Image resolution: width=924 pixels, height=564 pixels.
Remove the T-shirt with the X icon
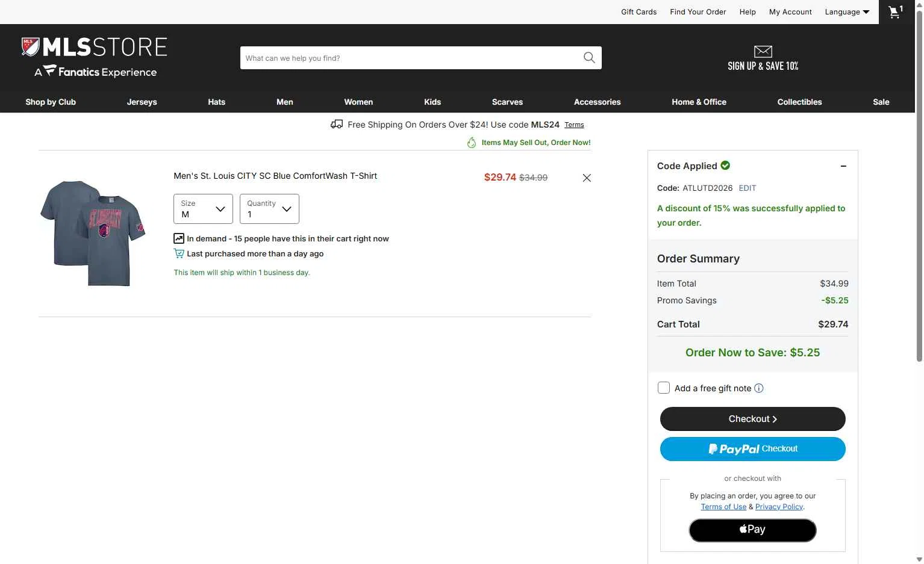coord(587,178)
